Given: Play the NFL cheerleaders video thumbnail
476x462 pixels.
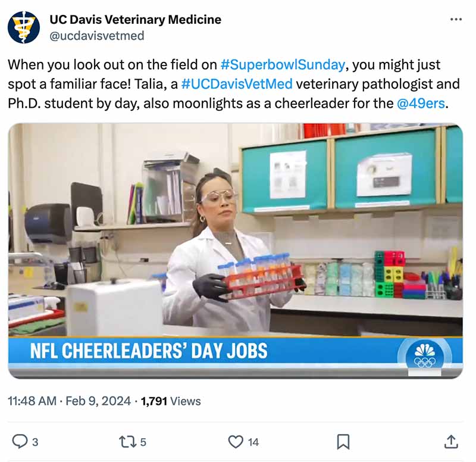Looking at the screenshot, I should (238, 250).
